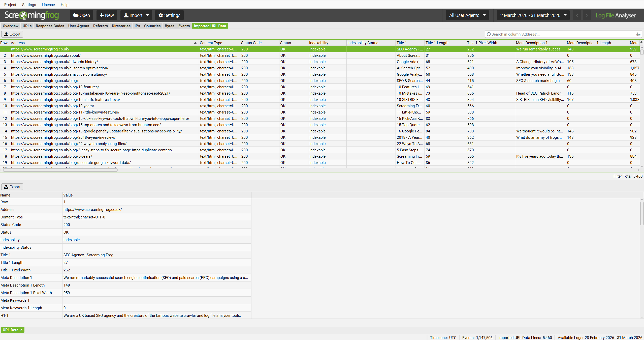Open the All User Agents dropdown
Screen dimensions: 644x340
coord(467,15)
